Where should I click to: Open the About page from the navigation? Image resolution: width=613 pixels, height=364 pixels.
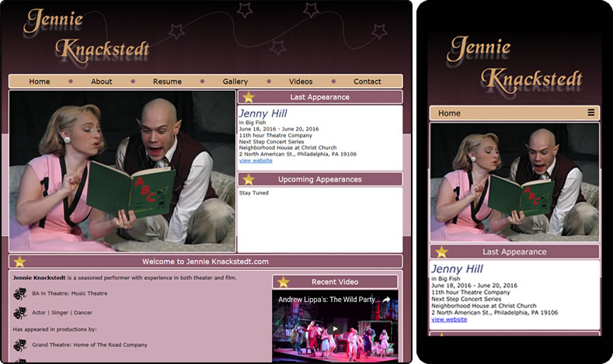(101, 81)
